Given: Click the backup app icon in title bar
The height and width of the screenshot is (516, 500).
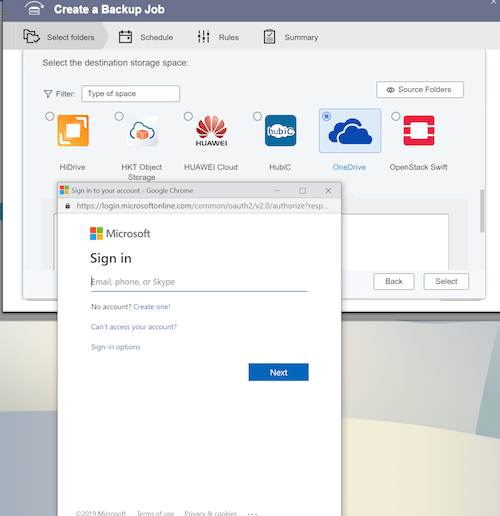Looking at the screenshot, I should point(34,9).
